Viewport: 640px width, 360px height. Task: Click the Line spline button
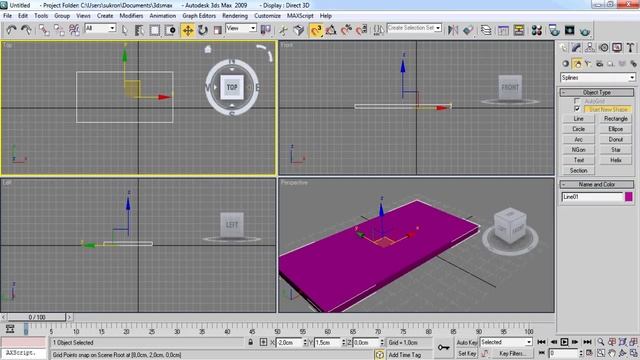578,119
